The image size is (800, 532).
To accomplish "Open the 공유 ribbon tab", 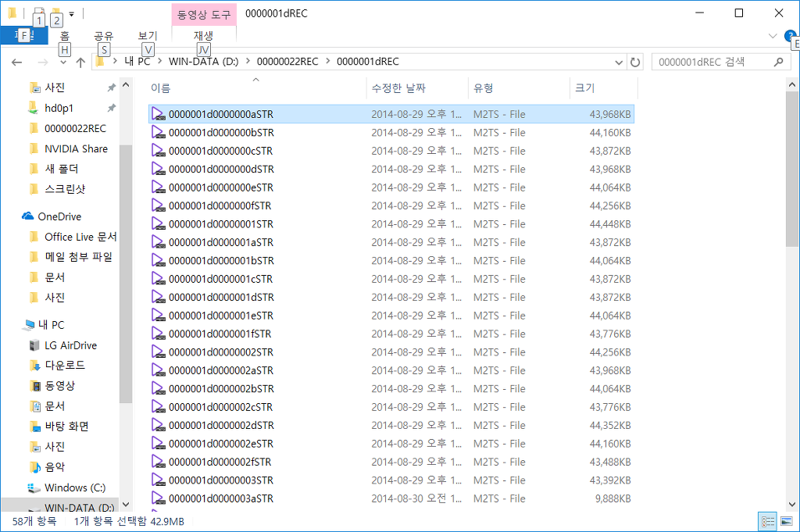I will [104, 36].
